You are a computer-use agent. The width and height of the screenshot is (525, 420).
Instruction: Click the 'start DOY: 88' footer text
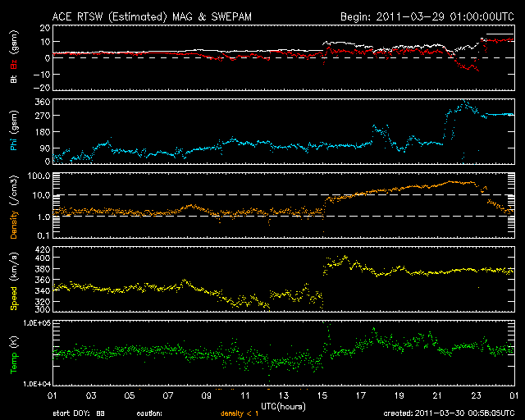point(79,414)
